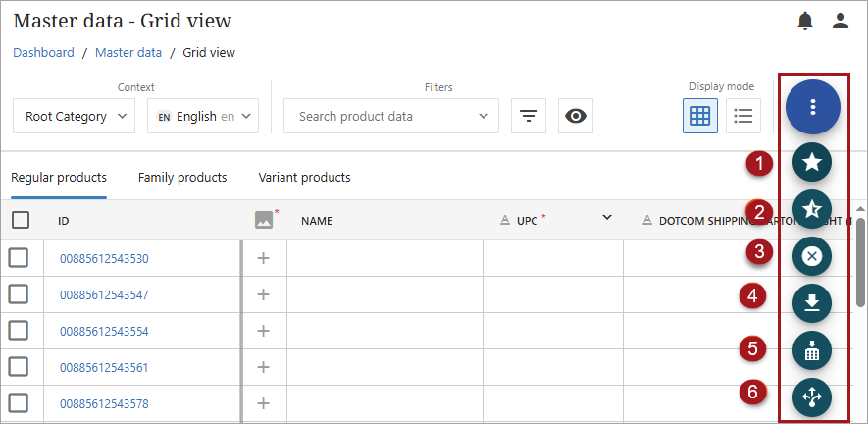Screen dimensions: 868x424
Task: Tick the checkbox for row 00885612543561
Action: click(x=19, y=367)
